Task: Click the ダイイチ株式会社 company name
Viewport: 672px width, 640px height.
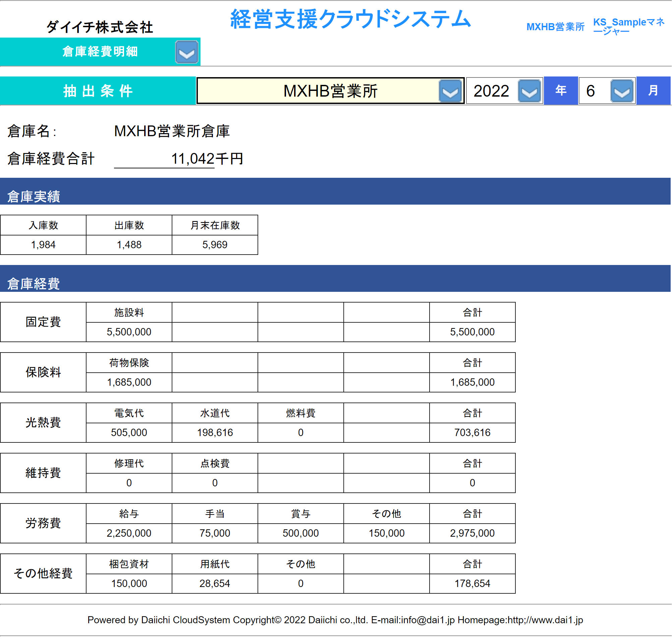Action: point(100,27)
